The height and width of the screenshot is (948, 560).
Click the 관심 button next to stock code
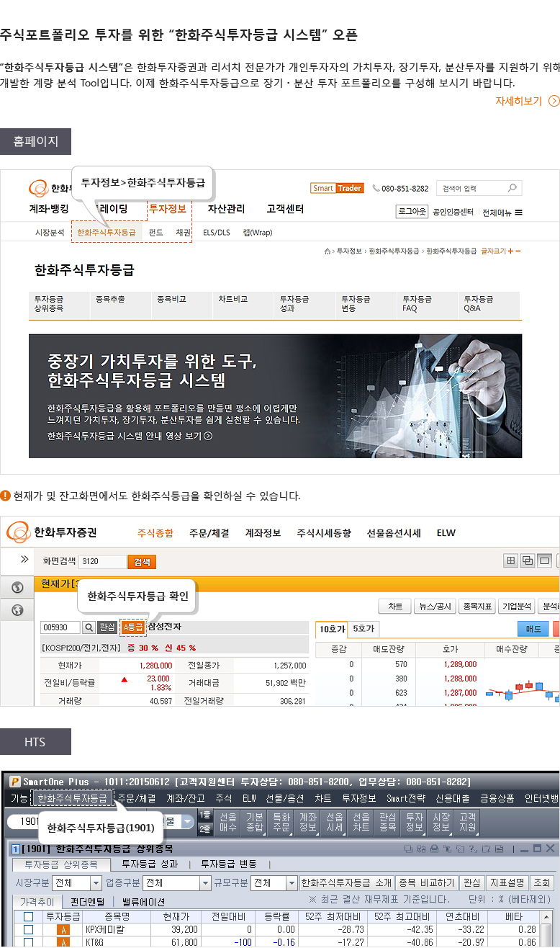click(x=107, y=627)
